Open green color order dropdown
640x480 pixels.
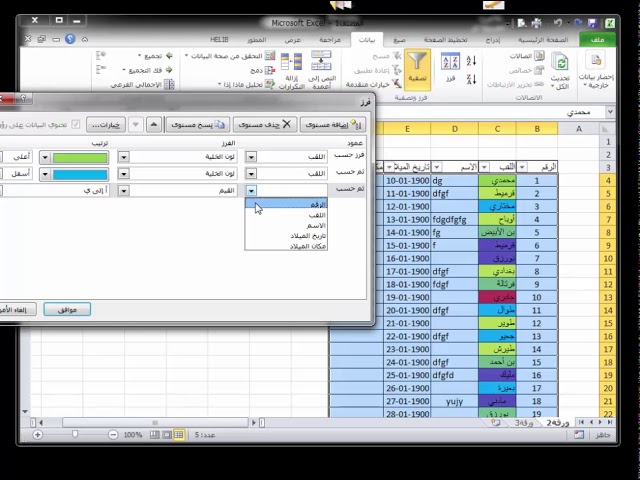45,158
